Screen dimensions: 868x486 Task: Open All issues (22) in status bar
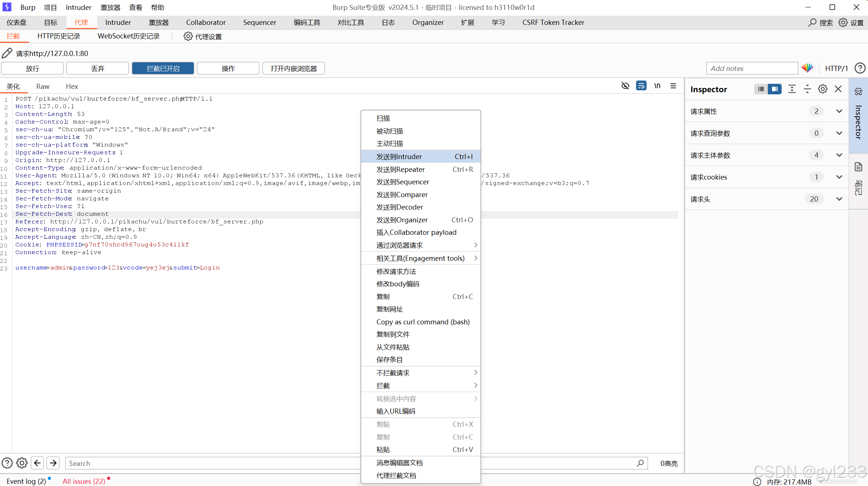(x=84, y=481)
